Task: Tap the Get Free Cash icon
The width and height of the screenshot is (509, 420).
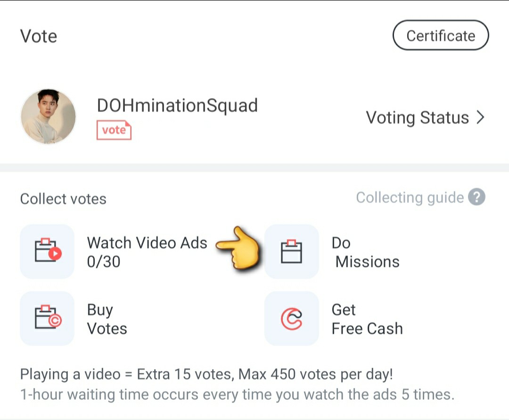Action: [292, 318]
